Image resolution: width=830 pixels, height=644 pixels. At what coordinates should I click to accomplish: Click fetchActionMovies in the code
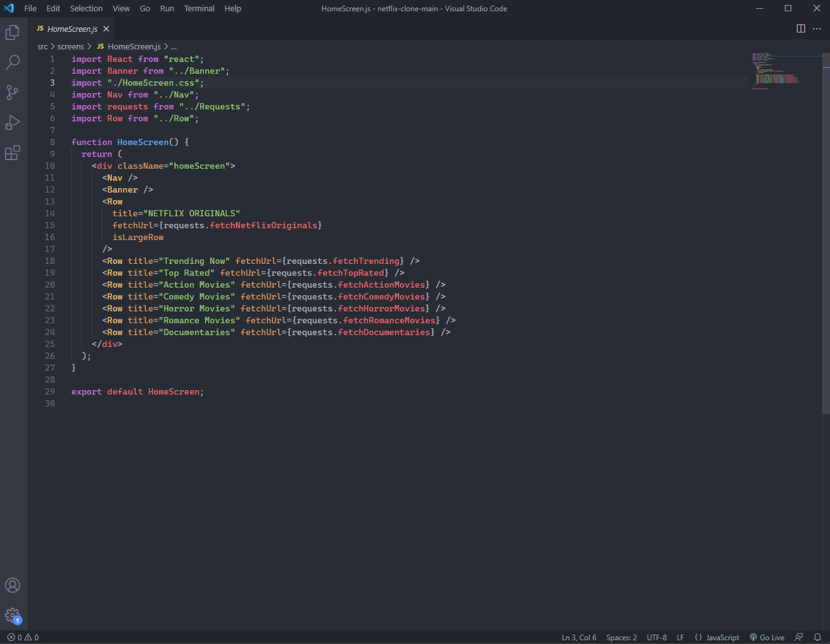pos(381,284)
